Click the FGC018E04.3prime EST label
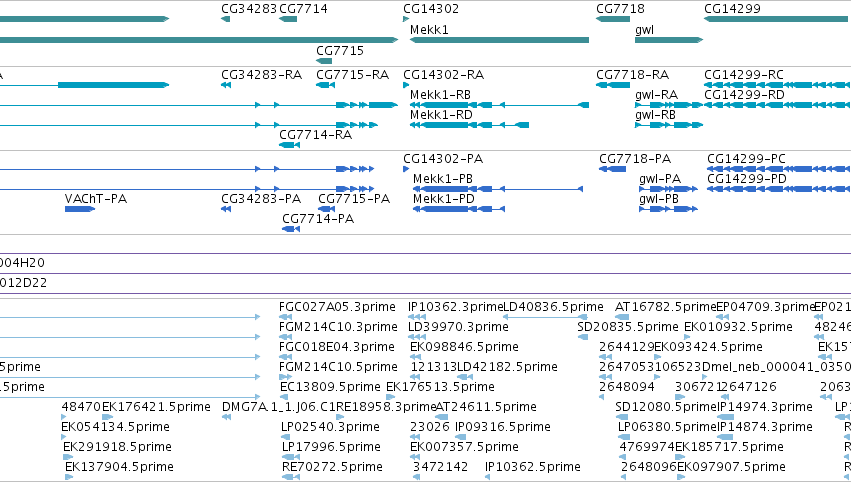The height and width of the screenshot is (482, 851). 336,347
